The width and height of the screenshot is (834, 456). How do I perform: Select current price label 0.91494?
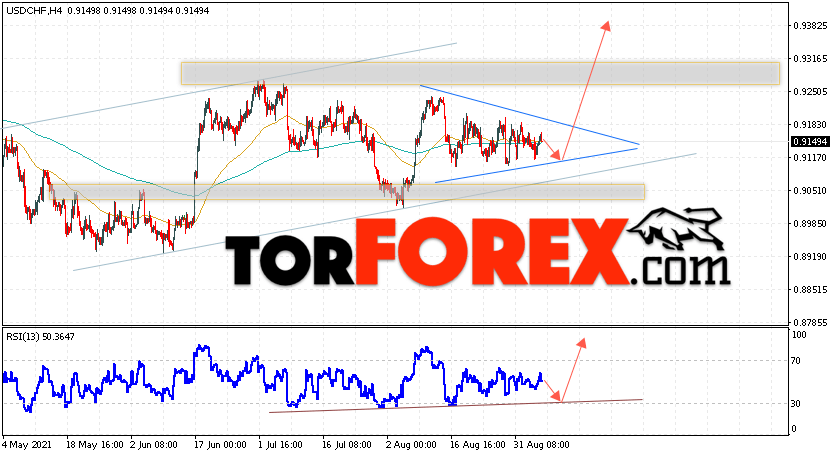click(810, 142)
